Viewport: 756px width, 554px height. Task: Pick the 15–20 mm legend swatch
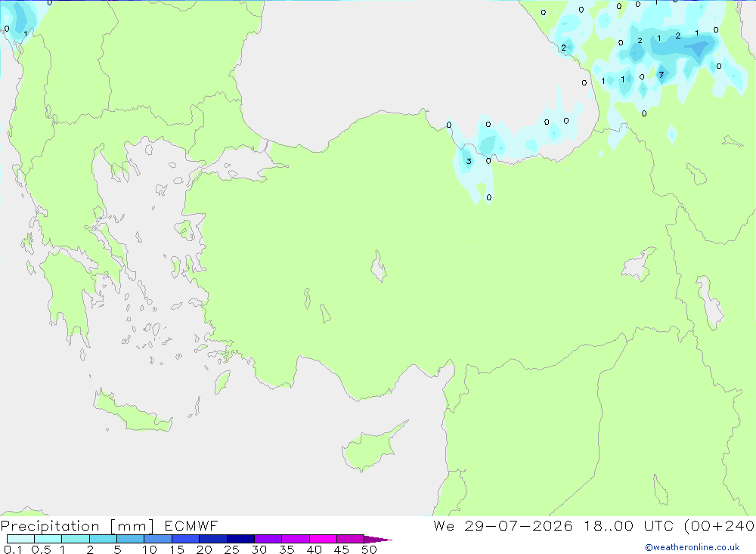(x=186, y=539)
